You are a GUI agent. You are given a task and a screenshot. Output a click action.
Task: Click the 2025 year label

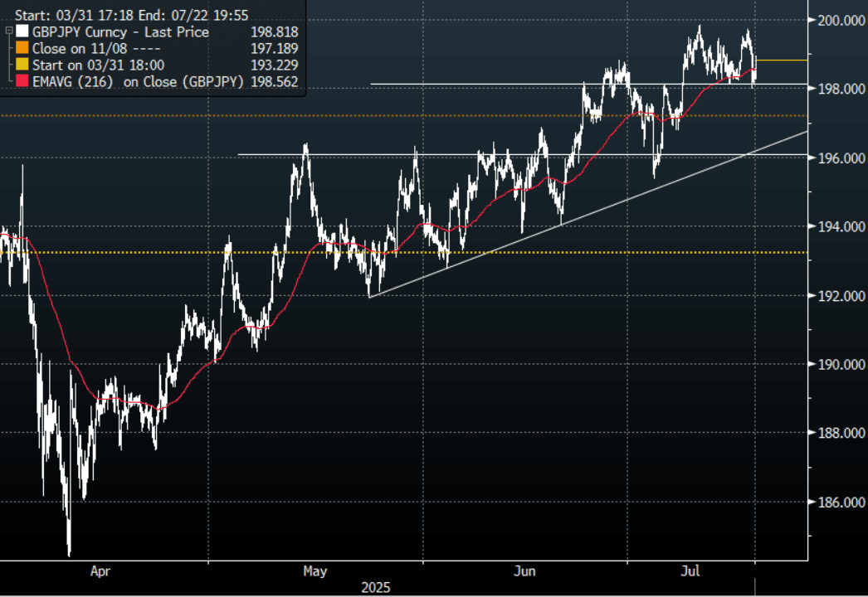[x=377, y=587]
